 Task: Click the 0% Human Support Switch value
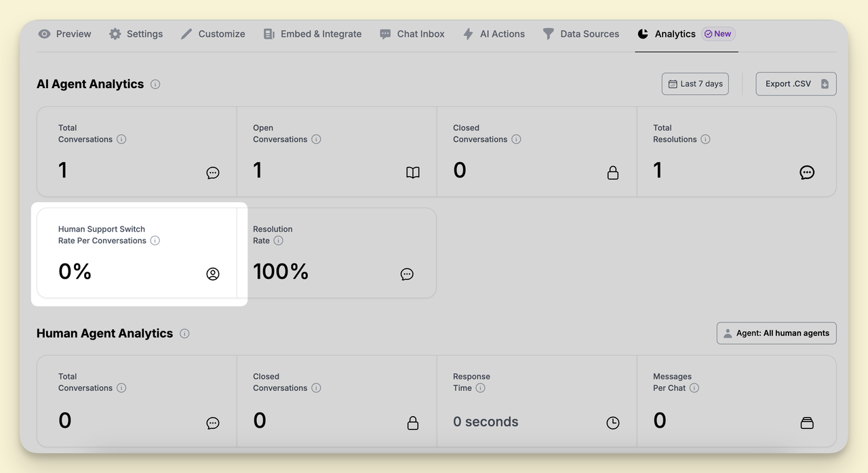75,272
